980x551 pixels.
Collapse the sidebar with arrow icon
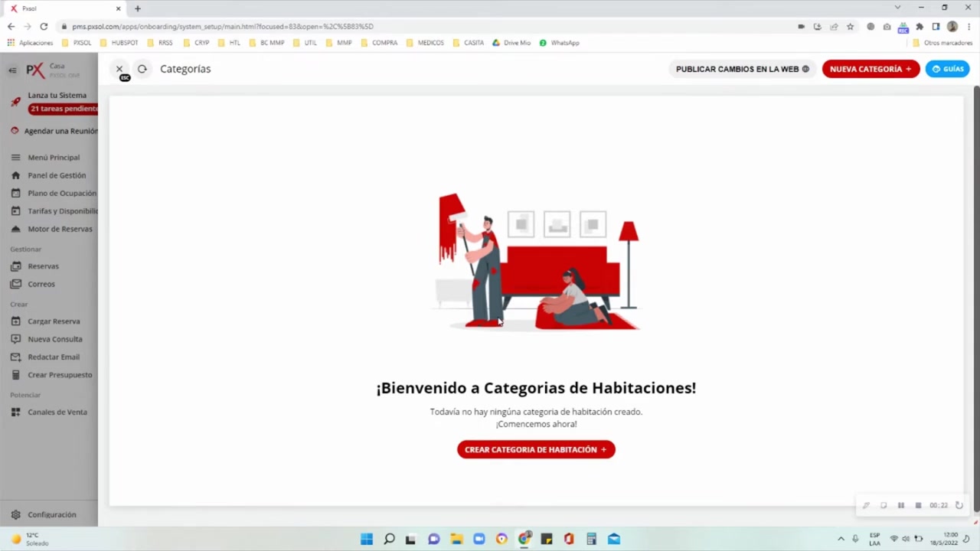12,70
